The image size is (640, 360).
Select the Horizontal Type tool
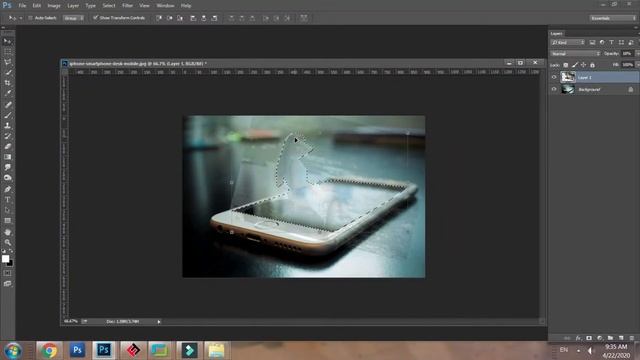pos(7,200)
